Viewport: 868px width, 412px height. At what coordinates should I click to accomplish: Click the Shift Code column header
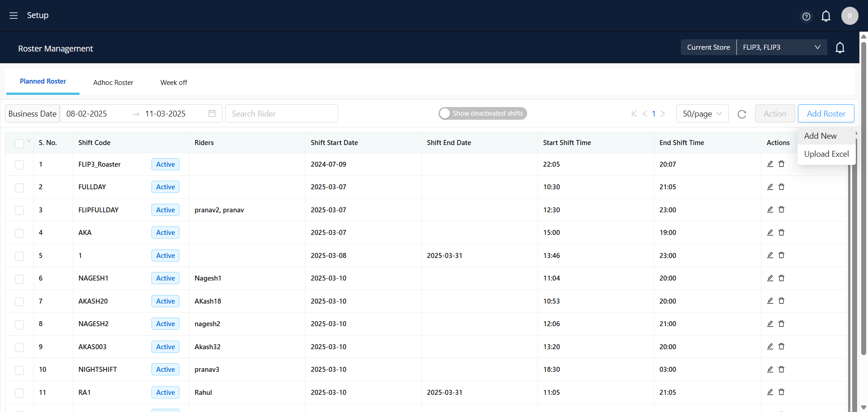(94, 143)
